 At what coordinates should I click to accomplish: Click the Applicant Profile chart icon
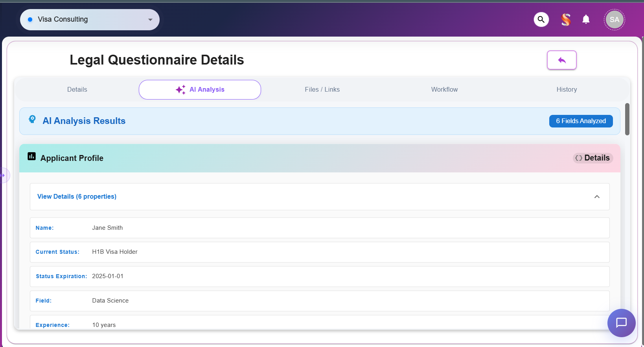pos(31,157)
